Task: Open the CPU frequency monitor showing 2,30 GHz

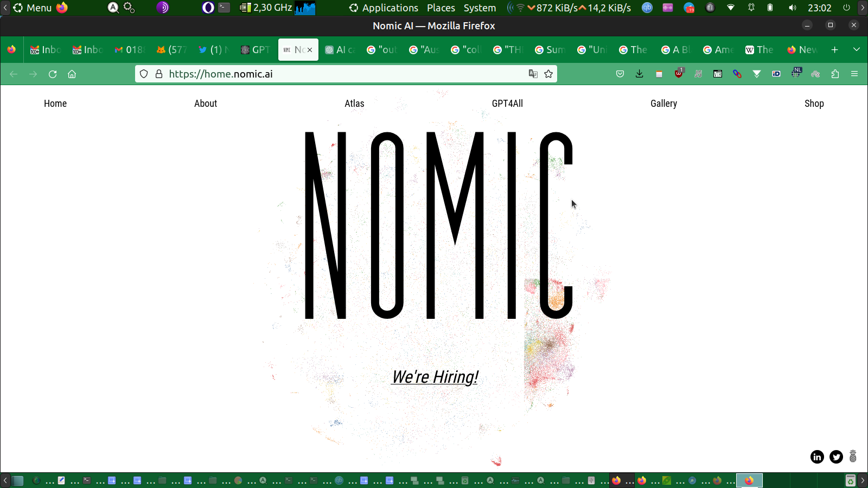Action: tap(266, 8)
